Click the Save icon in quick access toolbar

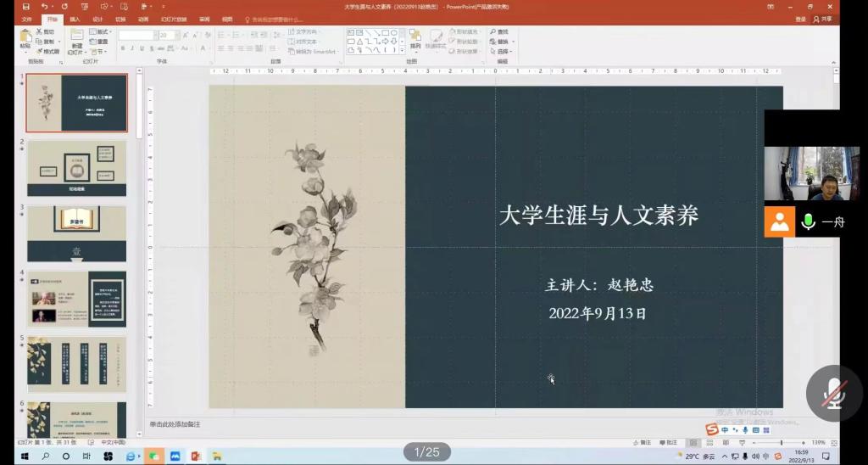(25, 7)
